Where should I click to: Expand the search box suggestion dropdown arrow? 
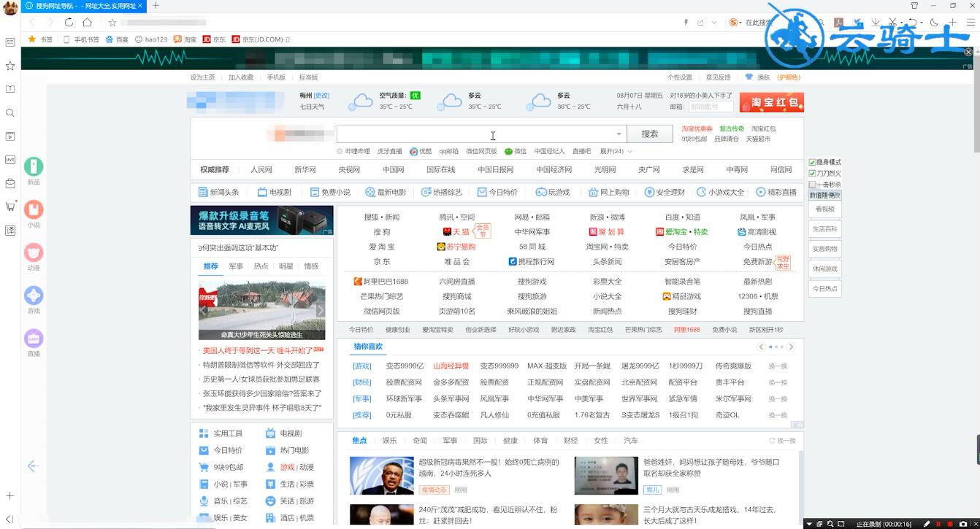[619, 134]
